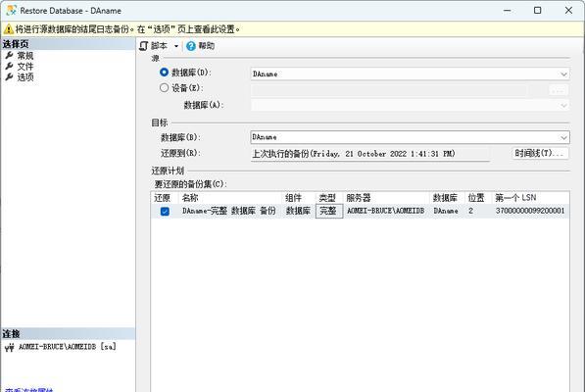Click the Restore Database title bar icon
The height and width of the screenshot is (392, 585).
point(11,10)
